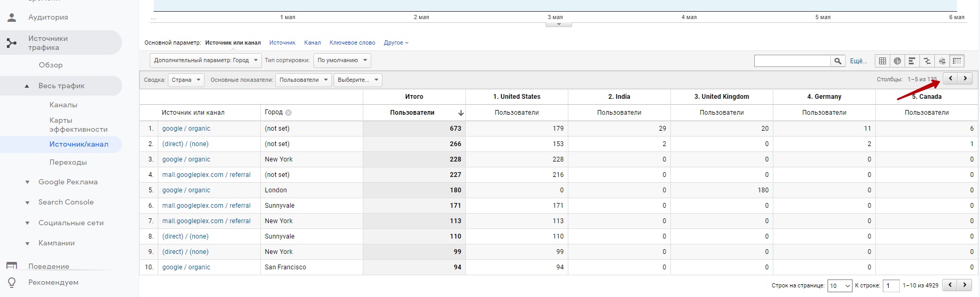Click the Рекомендуем lightbulb icon
This screenshot has width=980, height=297.
pyautogui.click(x=12, y=282)
